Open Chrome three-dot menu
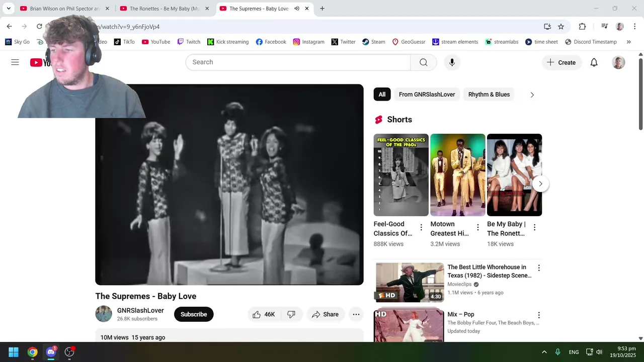The width and height of the screenshot is (644, 362). [635, 27]
